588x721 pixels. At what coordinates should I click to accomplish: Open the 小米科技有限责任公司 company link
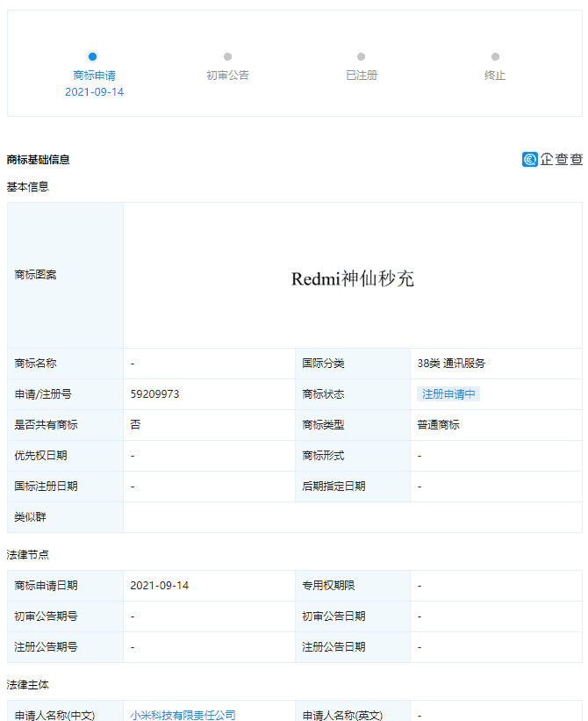(183, 715)
